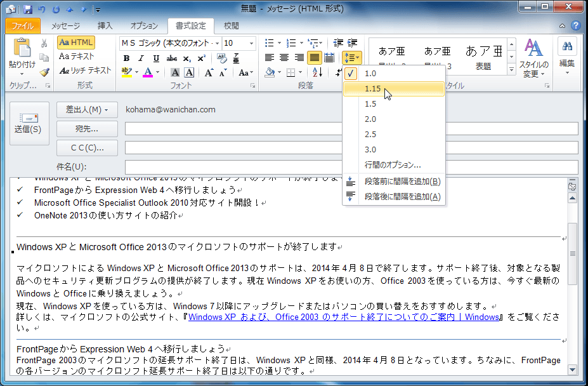Open the ファイル tab
The width and height of the screenshot is (588, 386).
22,25
